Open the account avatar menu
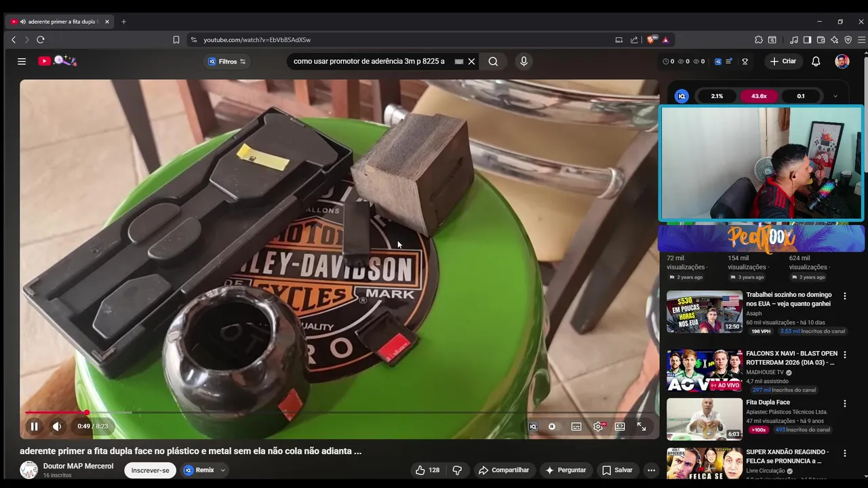Viewport: 868px width, 488px height. tap(842, 61)
